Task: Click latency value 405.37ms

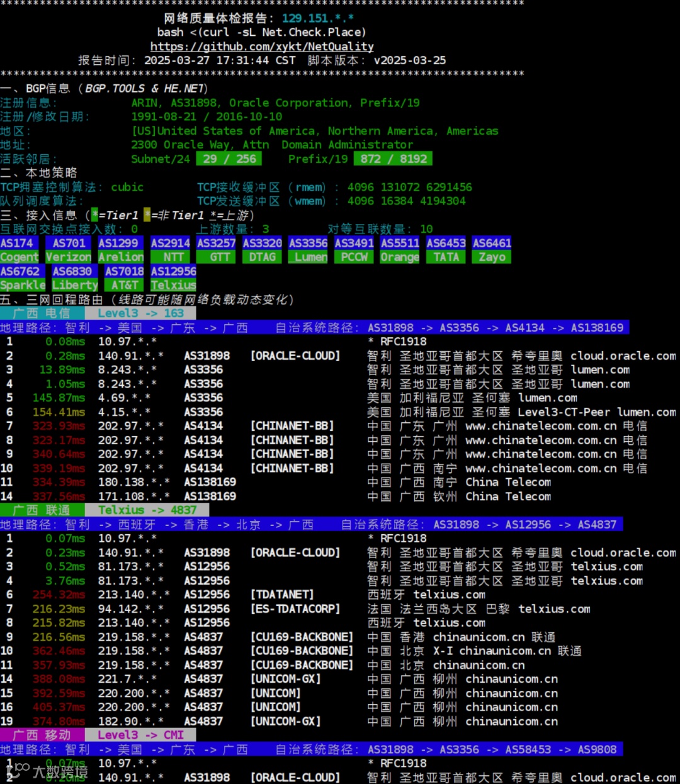Action: (59, 707)
